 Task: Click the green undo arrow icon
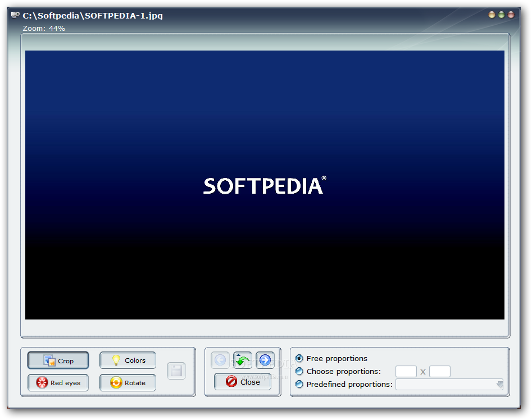click(x=243, y=360)
